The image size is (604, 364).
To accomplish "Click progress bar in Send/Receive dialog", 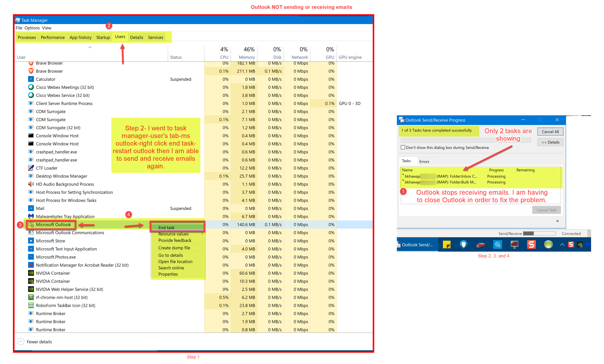I will coord(466,140).
